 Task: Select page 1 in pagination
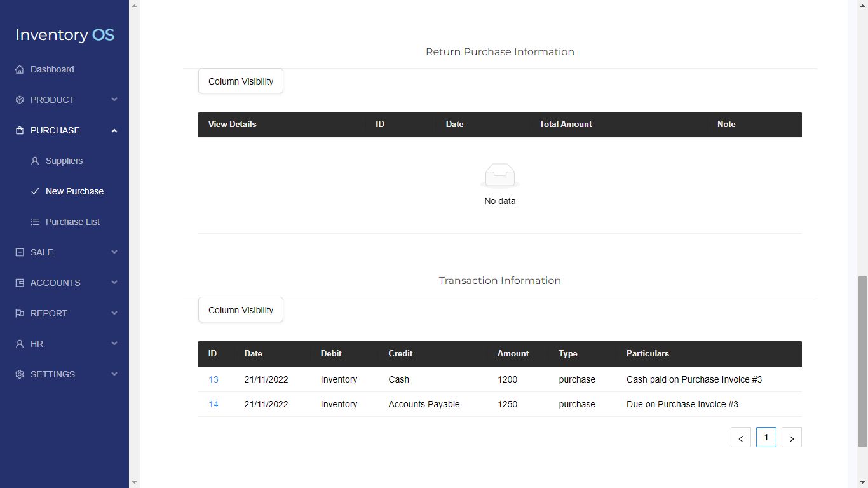click(x=766, y=437)
